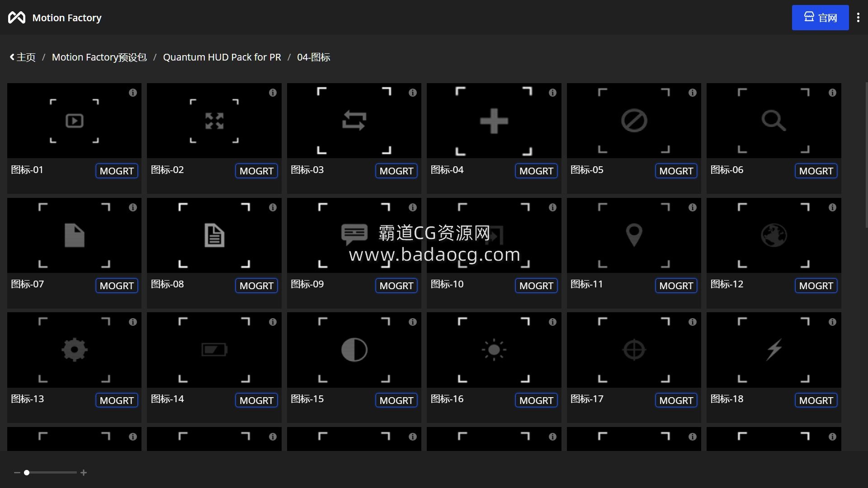Click the 图标-07 label
The height and width of the screenshot is (488, 868).
pyautogui.click(x=28, y=284)
